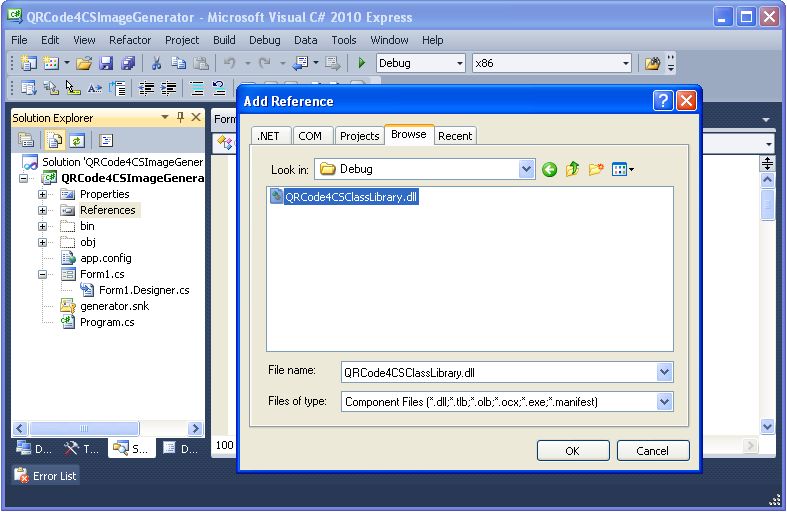Toggle Solution Explorer auto hide pin

point(180,117)
